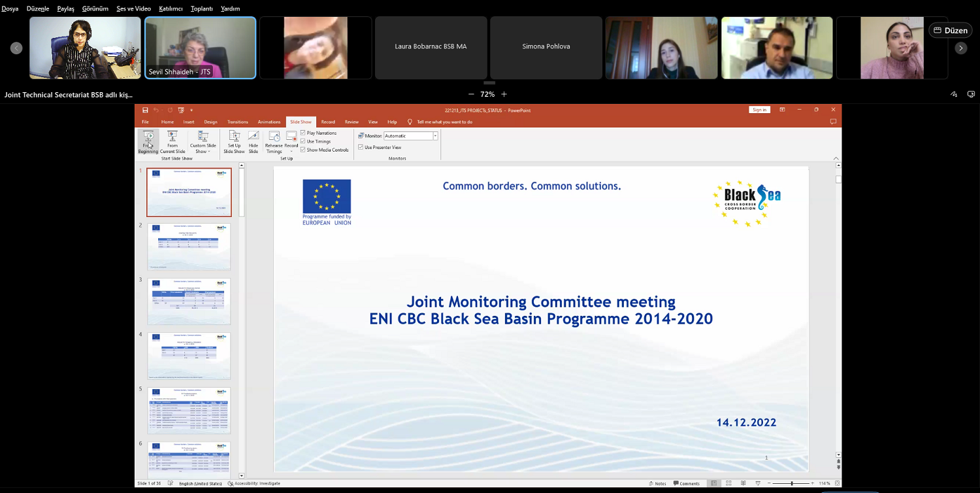Screen dimensions: 980x493
Task: Switch to the Transitions ribbon tab
Action: 238,122
